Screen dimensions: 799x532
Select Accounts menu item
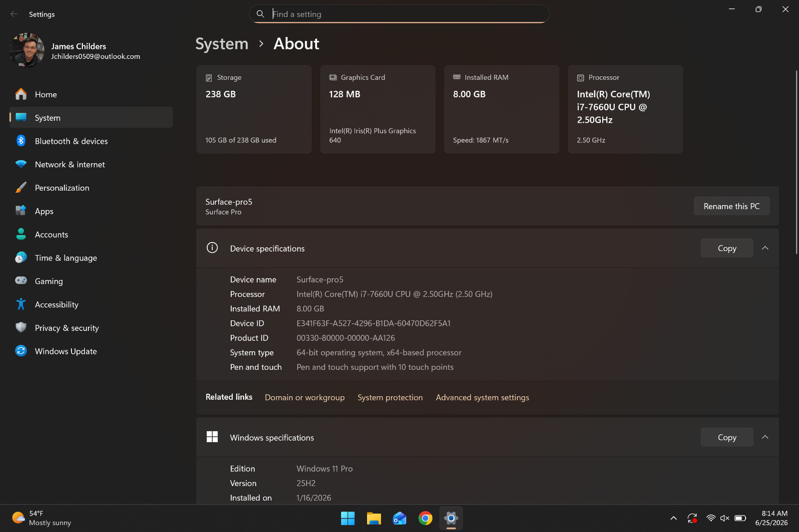click(x=91, y=234)
